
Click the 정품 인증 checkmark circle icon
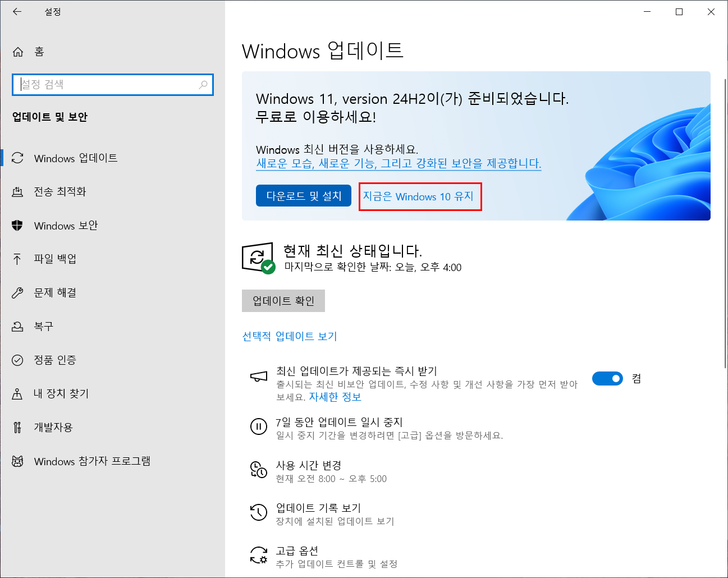pos(17,360)
